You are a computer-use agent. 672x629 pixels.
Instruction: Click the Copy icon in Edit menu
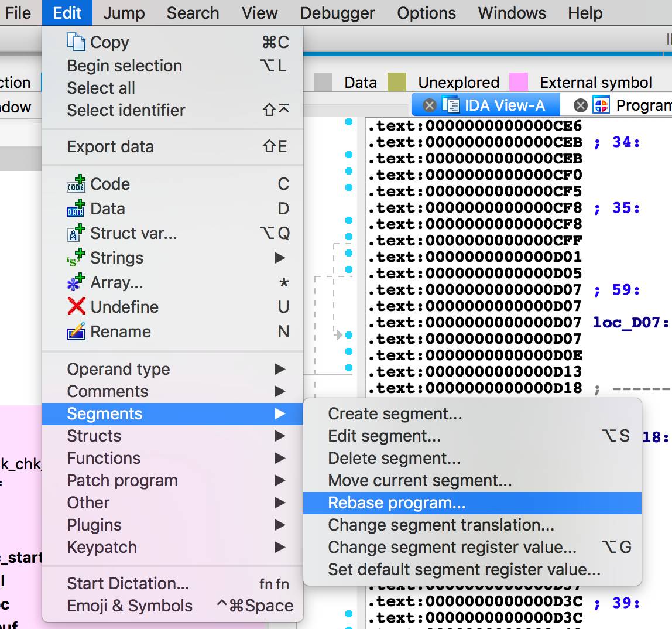coord(76,42)
